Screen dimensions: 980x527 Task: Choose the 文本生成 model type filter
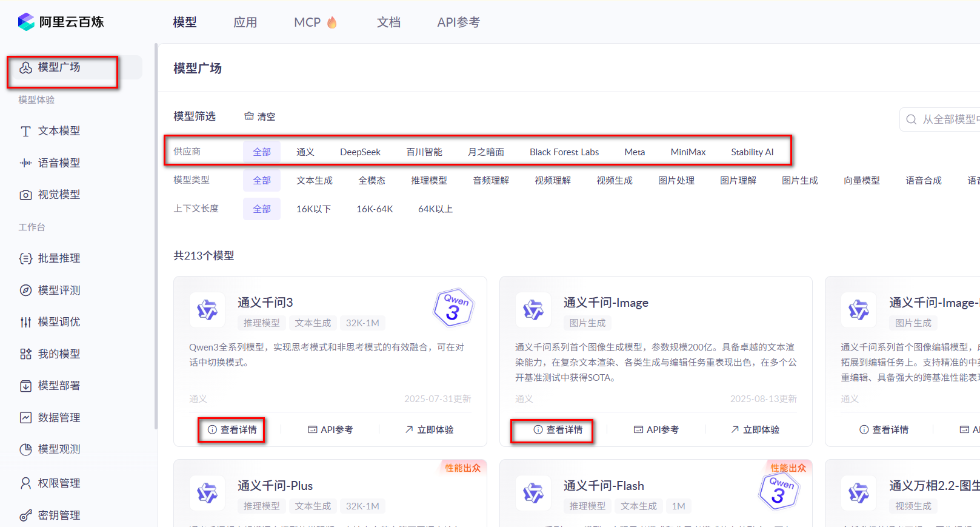[315, 180]
